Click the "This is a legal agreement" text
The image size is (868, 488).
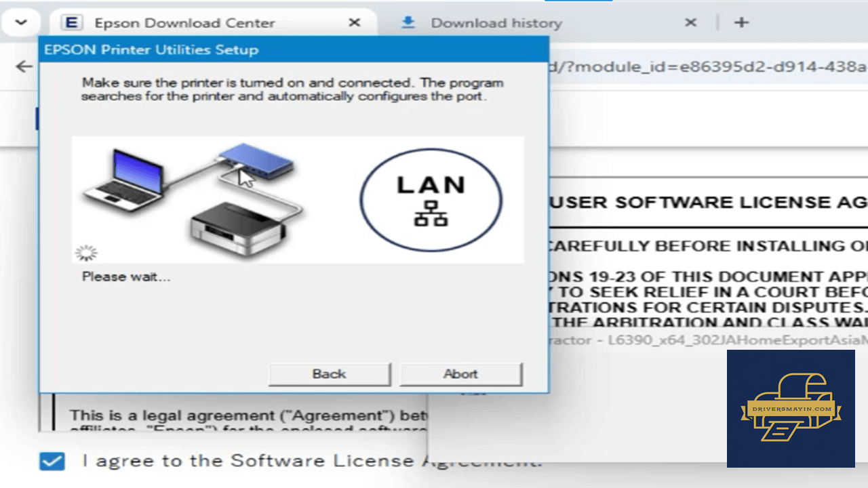248,415
